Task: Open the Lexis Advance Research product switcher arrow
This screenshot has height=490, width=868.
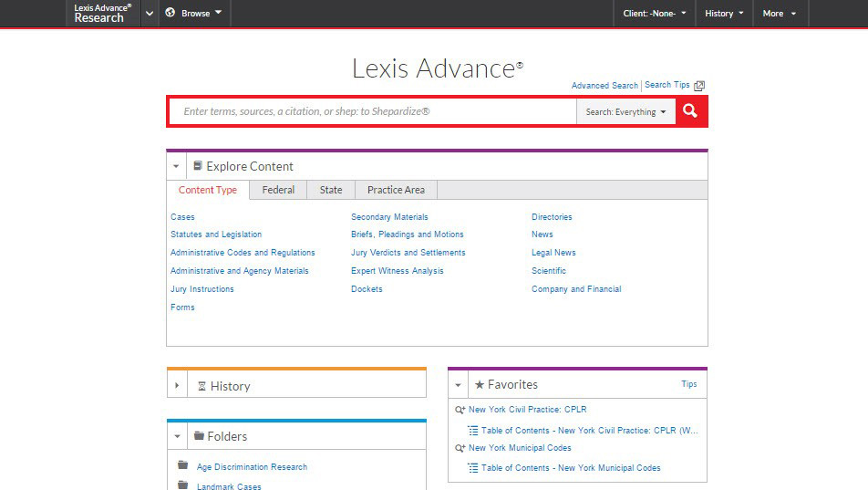Action: coord(150,14)
